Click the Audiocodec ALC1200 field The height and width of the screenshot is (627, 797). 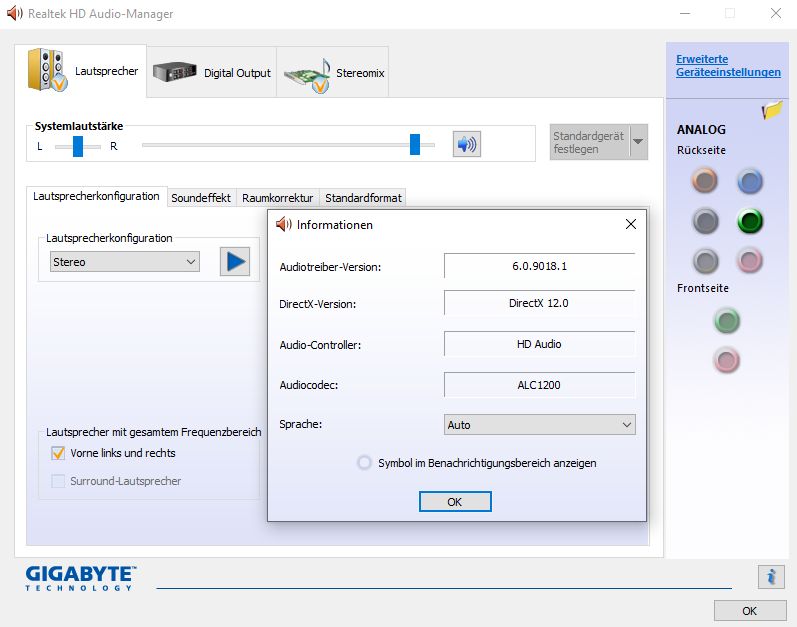click(x=539, y=385)
